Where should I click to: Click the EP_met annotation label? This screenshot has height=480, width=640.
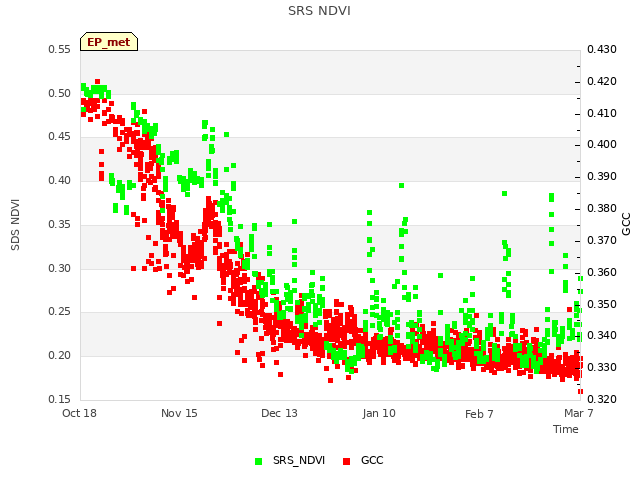point(109,42)
